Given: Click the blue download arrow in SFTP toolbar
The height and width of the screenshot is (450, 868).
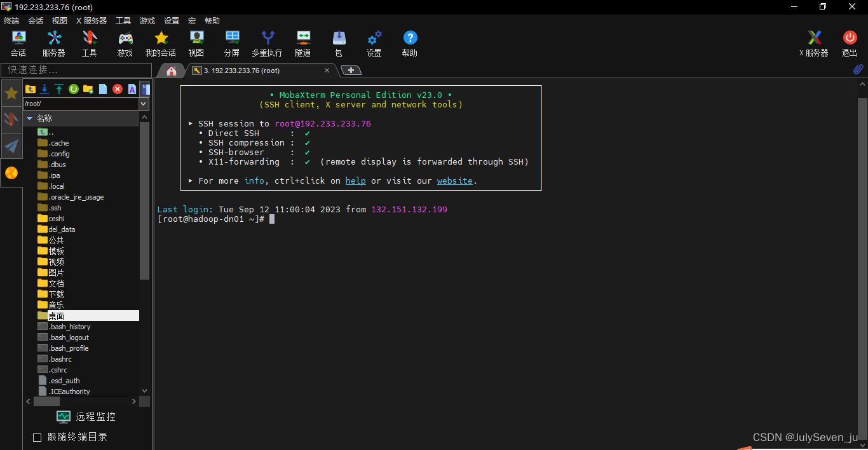Looking at the screenshot, I should point(44,89).
